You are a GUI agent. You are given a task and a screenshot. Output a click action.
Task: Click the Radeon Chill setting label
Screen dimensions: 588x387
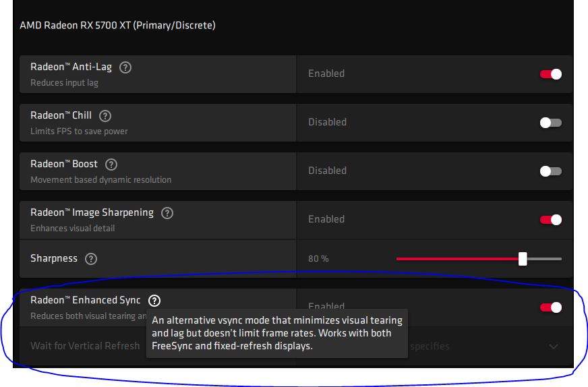coord(61,115)
